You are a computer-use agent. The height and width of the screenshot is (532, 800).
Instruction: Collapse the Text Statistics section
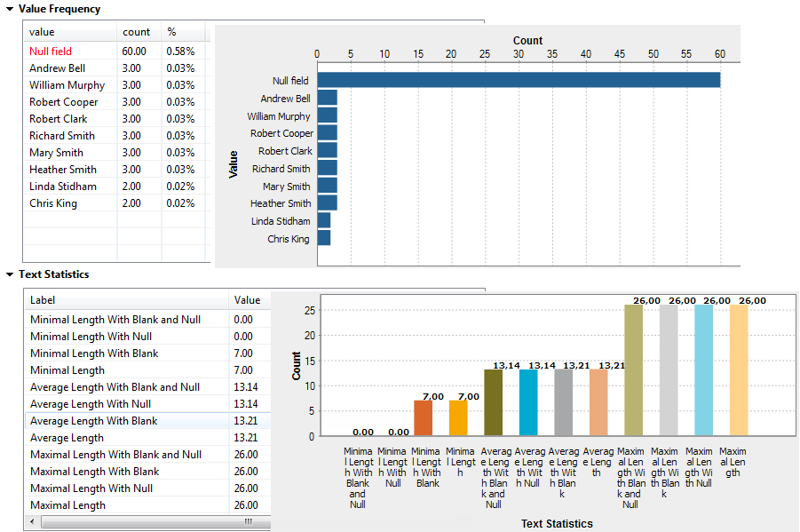coord(9,274)
